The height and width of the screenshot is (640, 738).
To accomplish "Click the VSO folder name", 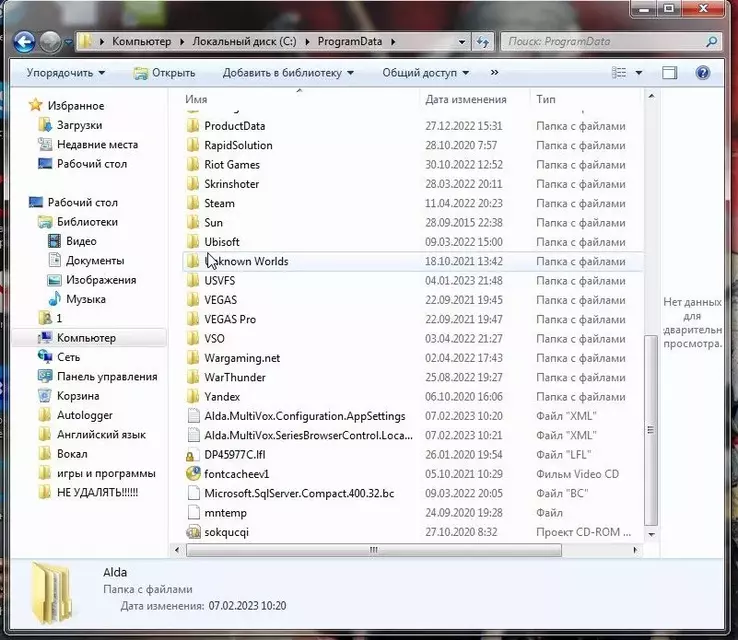I will (x=214, y=338).
